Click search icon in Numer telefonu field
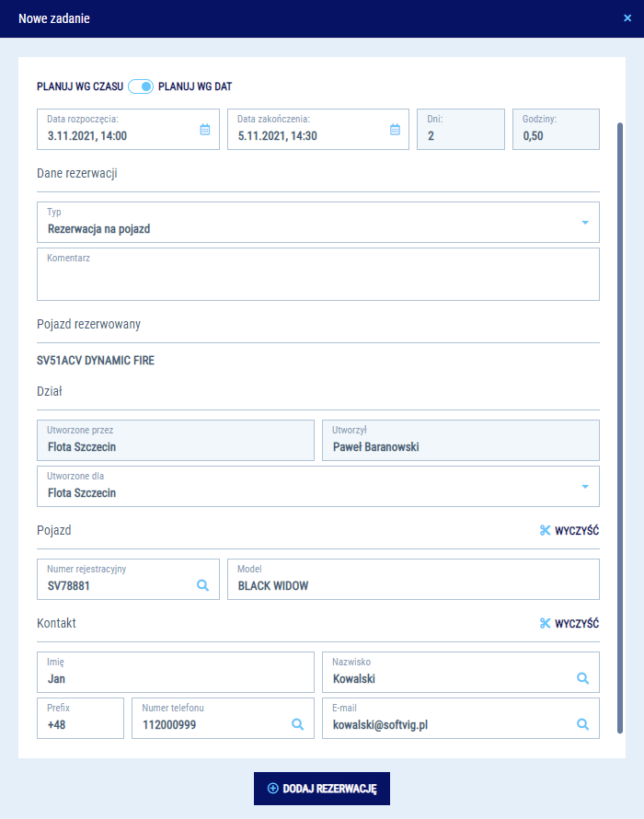 click(x=297, y=724)
